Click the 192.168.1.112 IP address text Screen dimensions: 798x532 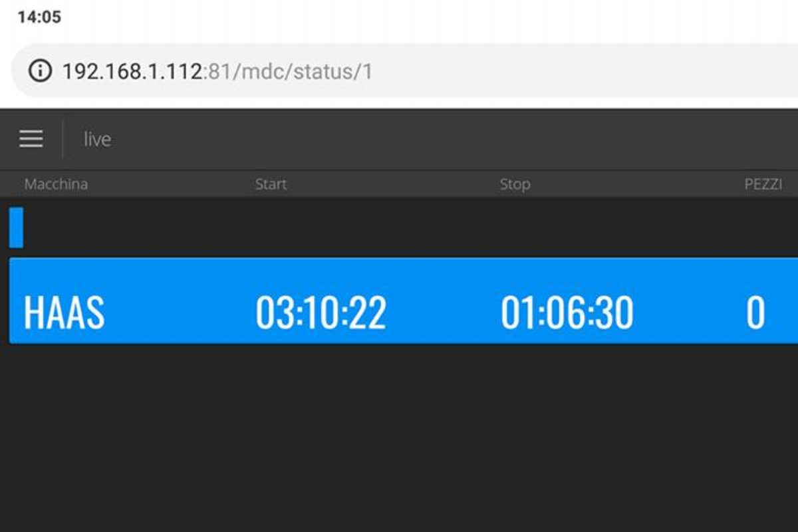point(131,71)
